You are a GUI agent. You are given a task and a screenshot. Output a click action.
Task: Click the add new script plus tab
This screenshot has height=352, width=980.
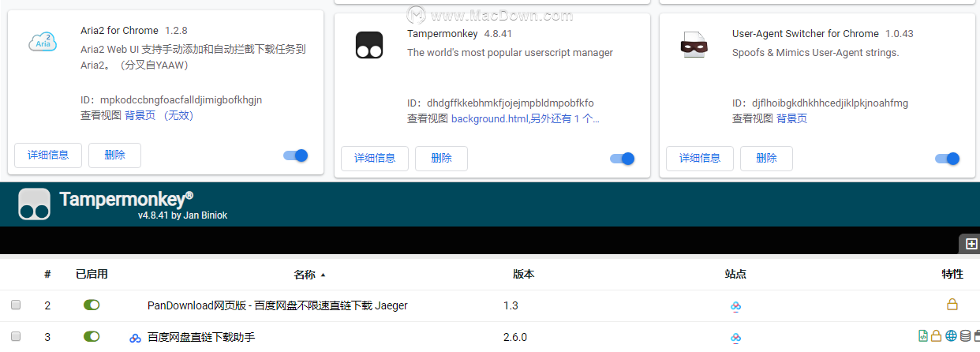pyautogui.click(x=971, y=244)
